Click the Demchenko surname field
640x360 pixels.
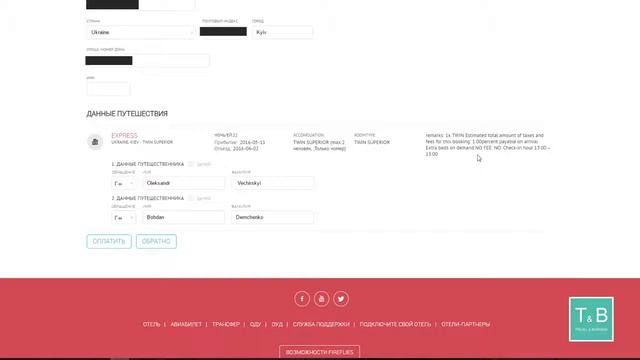[273, 218]
